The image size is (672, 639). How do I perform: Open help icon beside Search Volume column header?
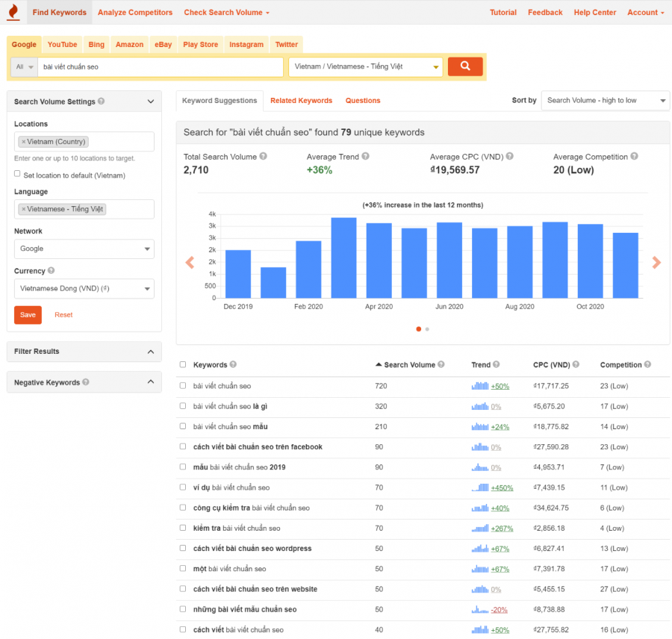click(441, 364)
